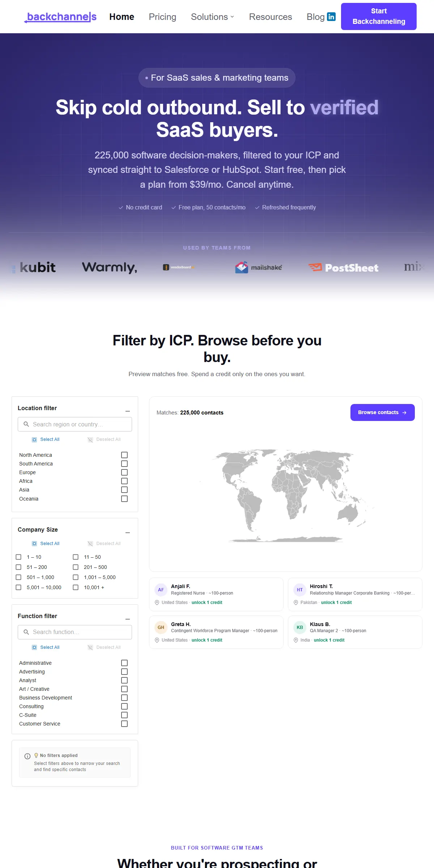
Task: Open the Pricing page
Action: click(x=162, y=17)
